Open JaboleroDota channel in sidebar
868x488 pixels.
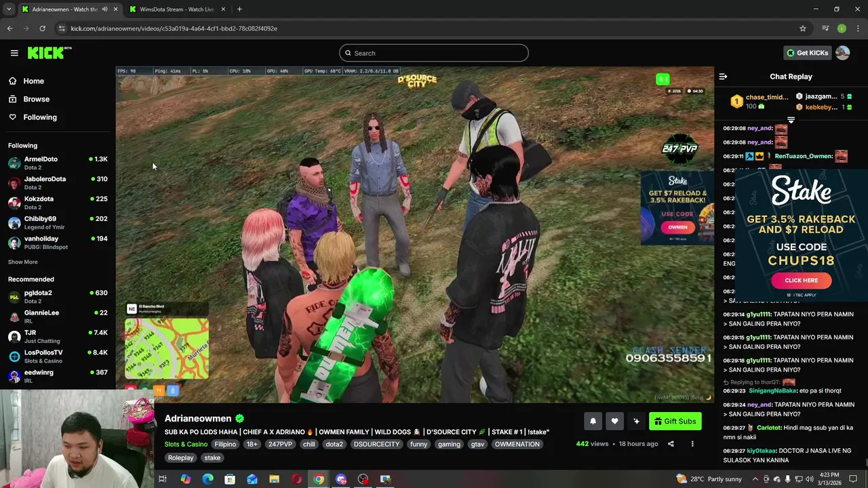coord(58,183)
